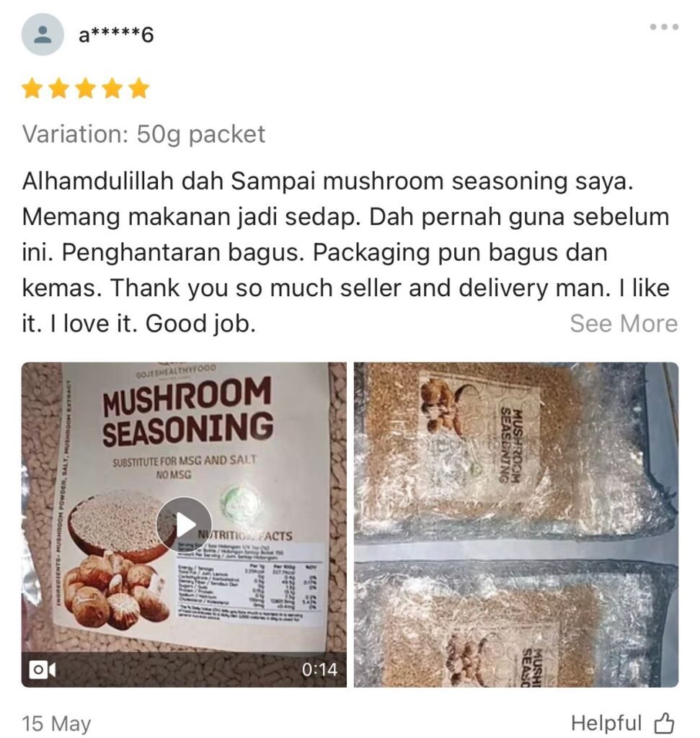700x738 pixels.
Task: Click the fourth rating star
Action: point(112,89)
